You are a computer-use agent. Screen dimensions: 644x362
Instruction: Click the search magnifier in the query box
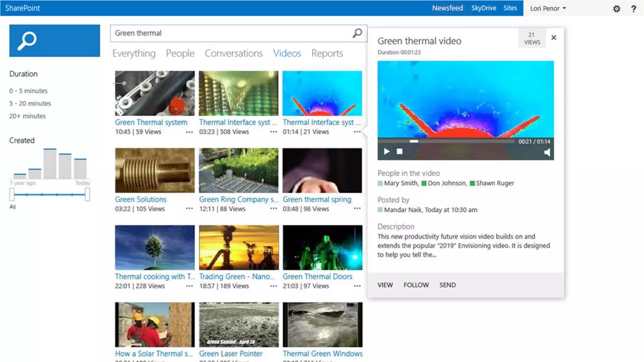(357, 33)
